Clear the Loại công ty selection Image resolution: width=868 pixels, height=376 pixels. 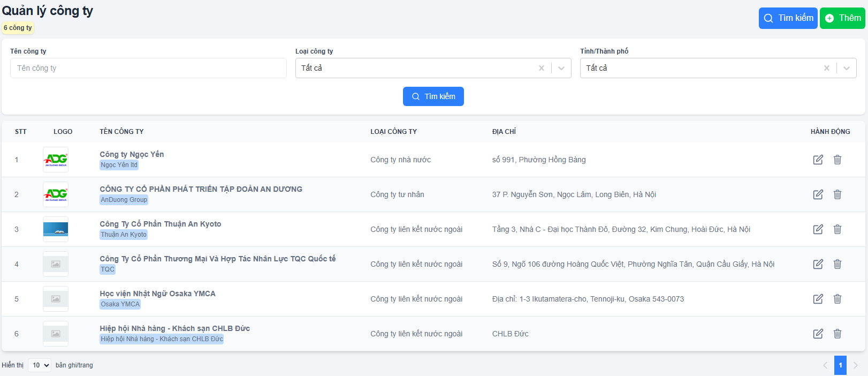click(x=541, y=68)
